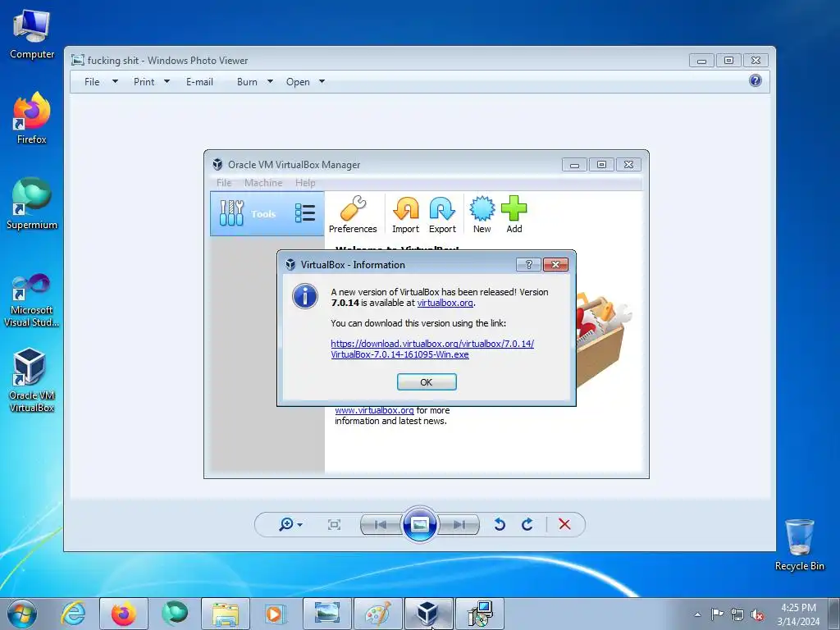The image size is (840, 630).
Task: Open Windows Explorer folder from taskbar
Action: coord(226,614)
